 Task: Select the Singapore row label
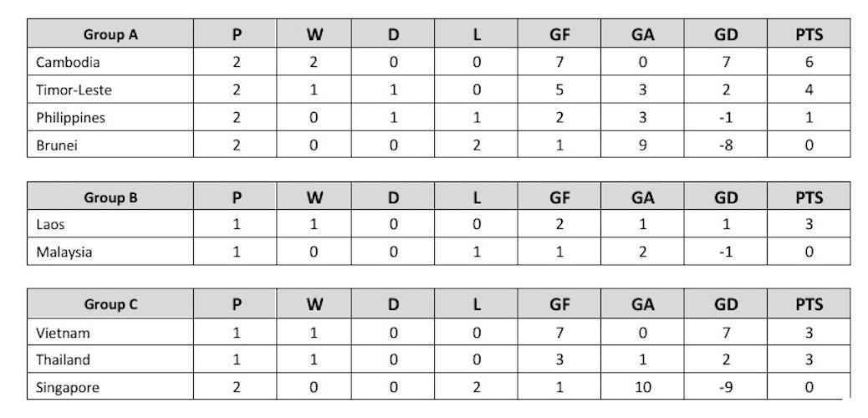point(68,388)
